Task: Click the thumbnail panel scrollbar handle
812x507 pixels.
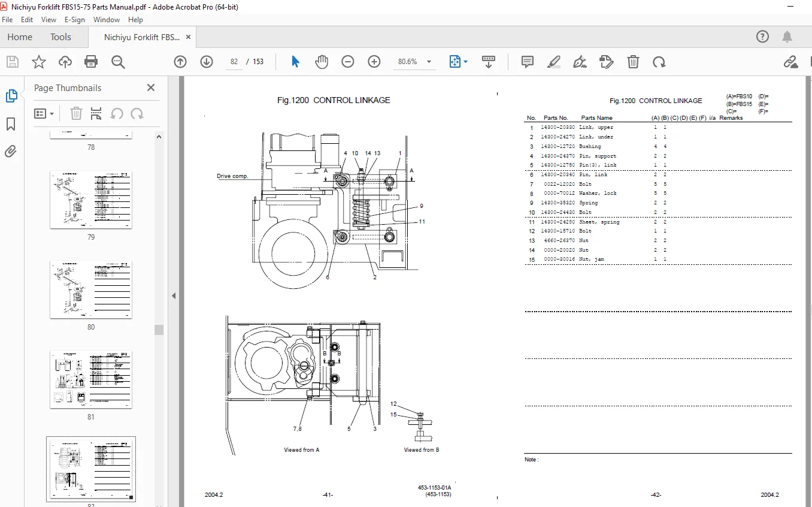Action: pyautogui.click(x=159, y=330)
